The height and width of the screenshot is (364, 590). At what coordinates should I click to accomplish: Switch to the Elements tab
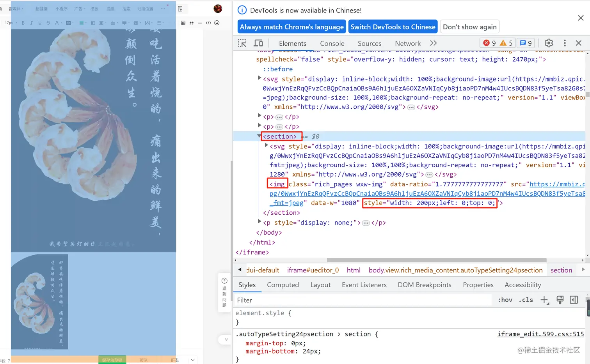pos(293,43)
